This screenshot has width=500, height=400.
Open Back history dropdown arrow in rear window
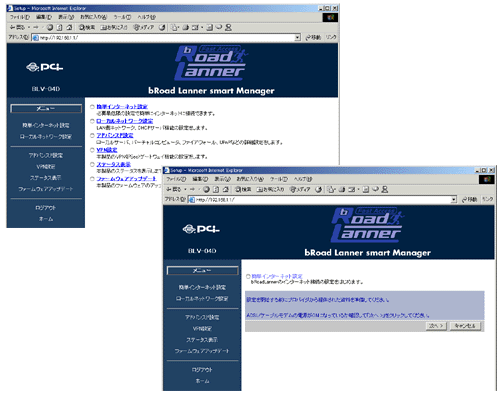pos(29,27)
